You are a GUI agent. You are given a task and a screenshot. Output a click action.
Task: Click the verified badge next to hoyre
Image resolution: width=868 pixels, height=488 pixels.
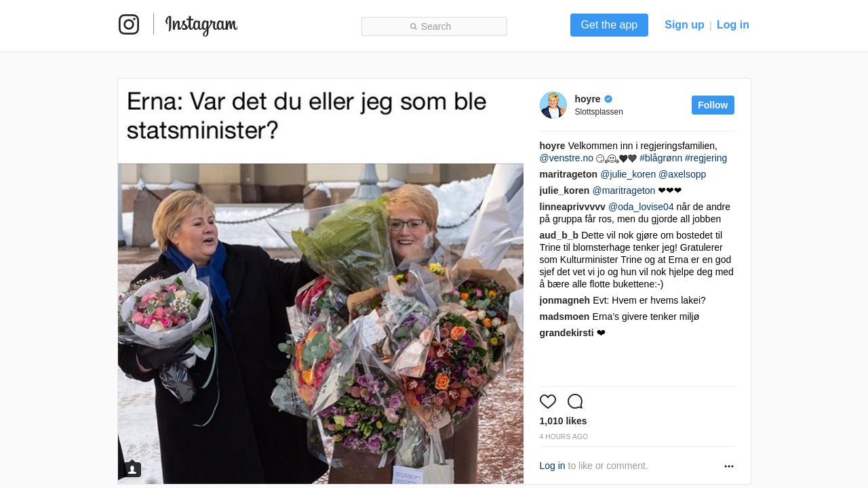point(608,99)
